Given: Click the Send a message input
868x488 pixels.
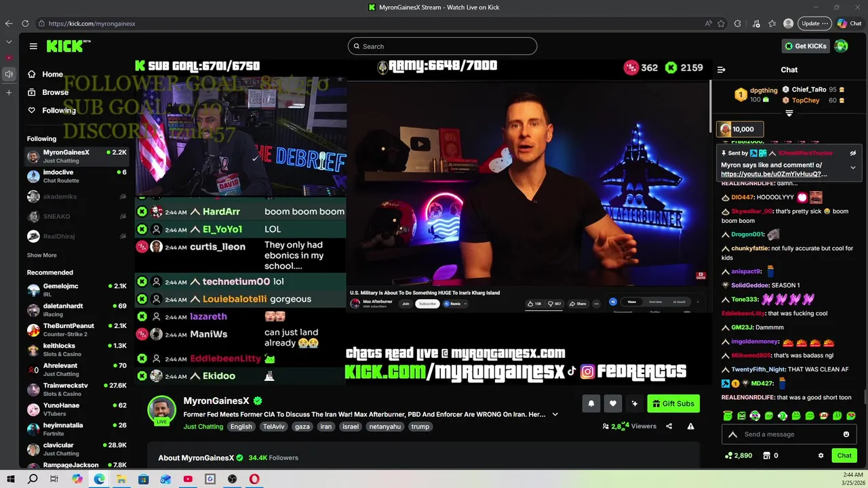Looking at the screenshot, I should [x=789, y=434].
